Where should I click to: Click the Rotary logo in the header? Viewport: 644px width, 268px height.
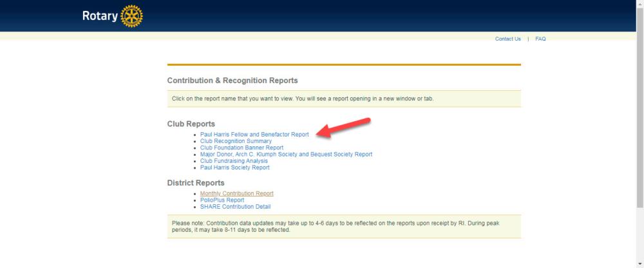pyautogui.click(x=113, y=16)
